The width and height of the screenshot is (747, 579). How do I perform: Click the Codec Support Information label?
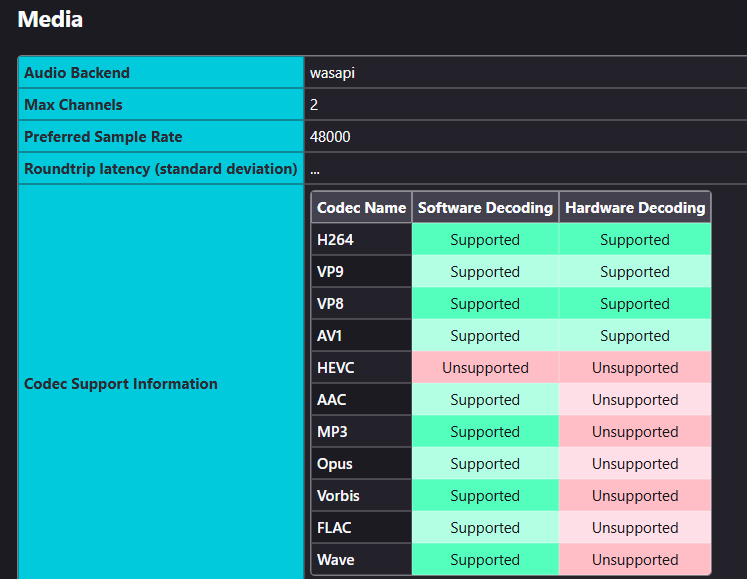120,384
